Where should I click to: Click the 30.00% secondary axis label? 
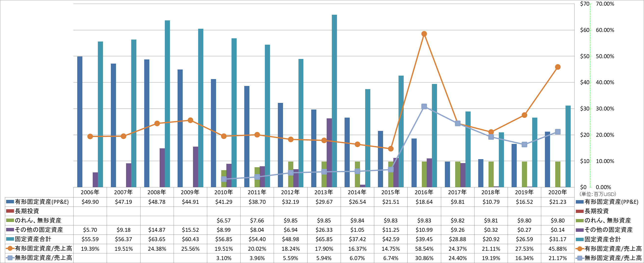click(x=605, y=109)
